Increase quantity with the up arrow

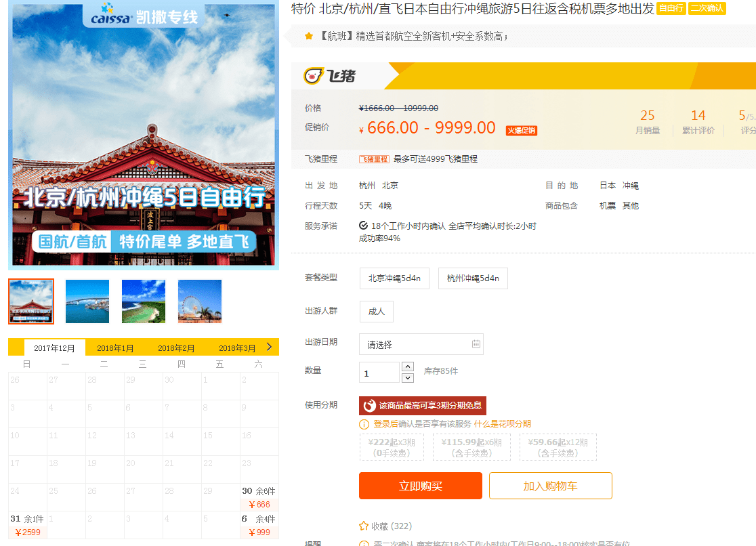tap(408, 366)
